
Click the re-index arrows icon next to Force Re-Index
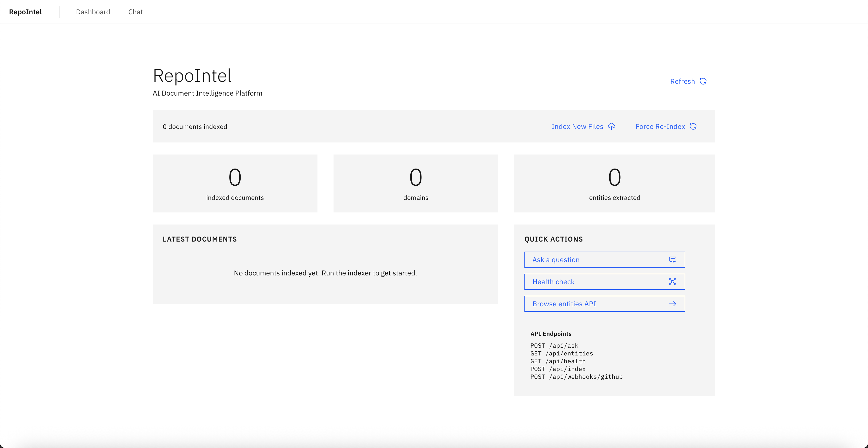click(x=693, y=126)
